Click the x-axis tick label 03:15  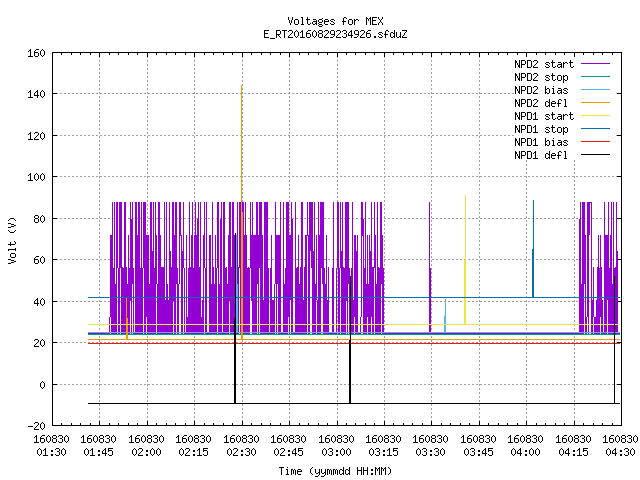coord(383,452)
